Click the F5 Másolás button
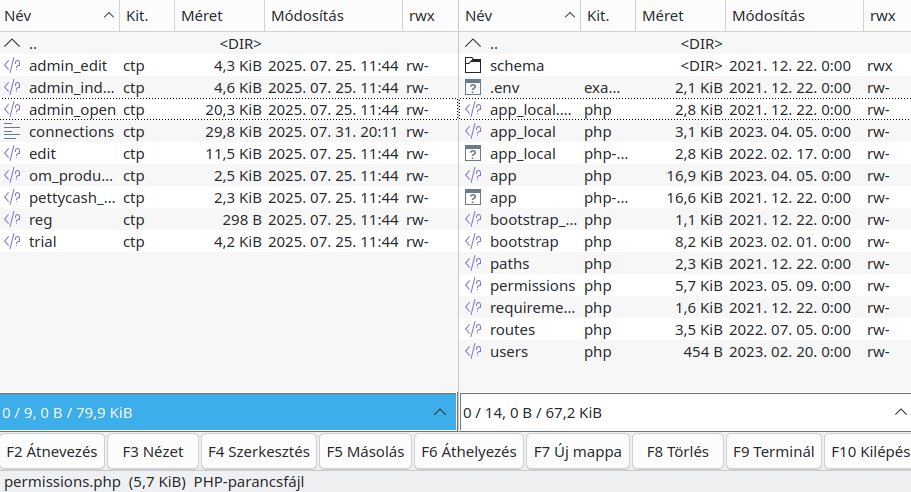Viewport: 911px width, 492px height. pyautogui.click(x=365, y=451)
